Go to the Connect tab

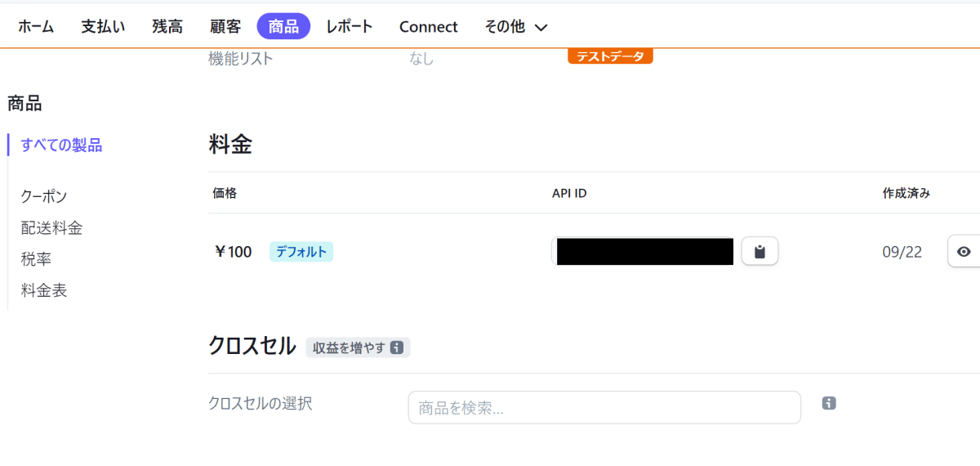[429, 27]
